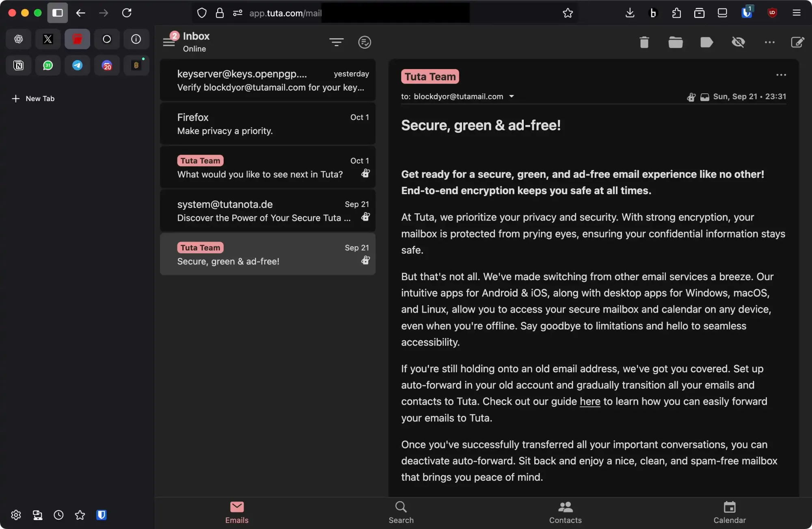
Task: Open the keyserver@keys.openpgp email
Action: point(268,80)
